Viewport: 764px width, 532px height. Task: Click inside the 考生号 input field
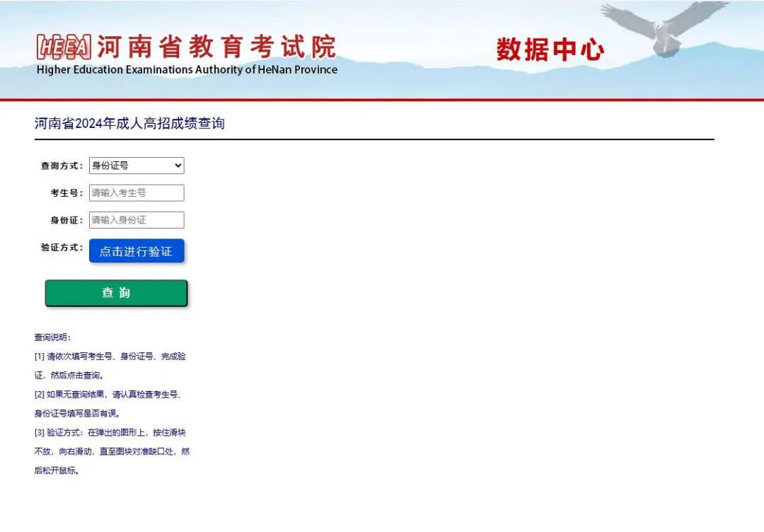click(136, 192)
